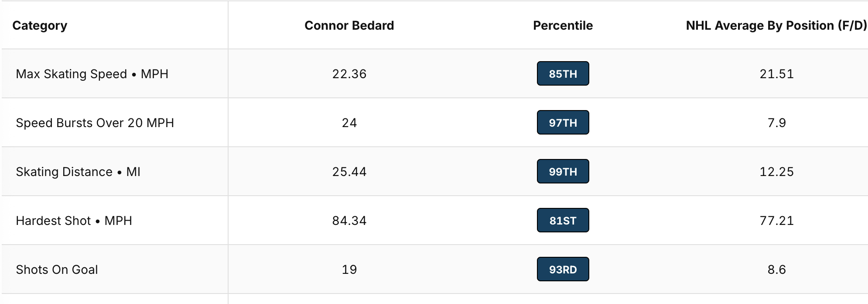Image resolution: width=868 pixels, height=304 pixels.
Task: Click Bedard's 25.44 skating distance value
Action: point(349,172)
